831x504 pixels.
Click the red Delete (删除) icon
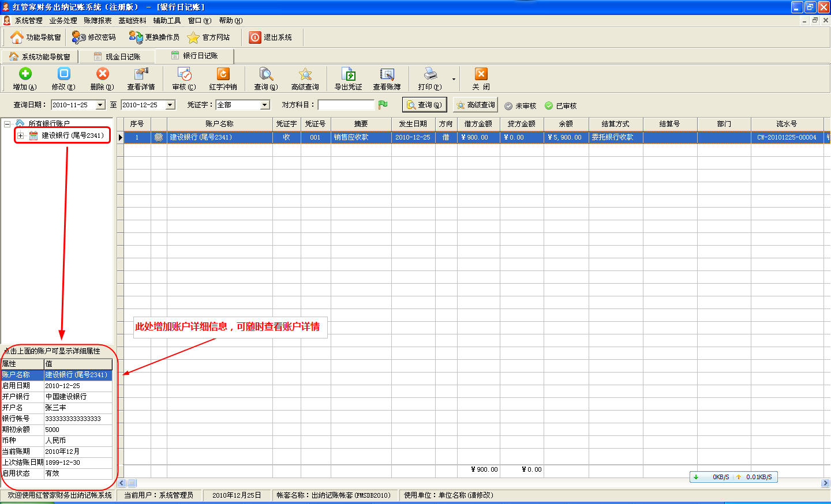point(102,74)
